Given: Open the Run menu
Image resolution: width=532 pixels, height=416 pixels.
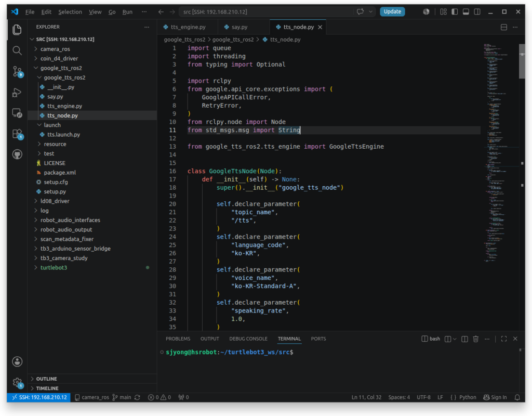Looking at the screenshot, I should pyautogui.click(x=127, y=12).
